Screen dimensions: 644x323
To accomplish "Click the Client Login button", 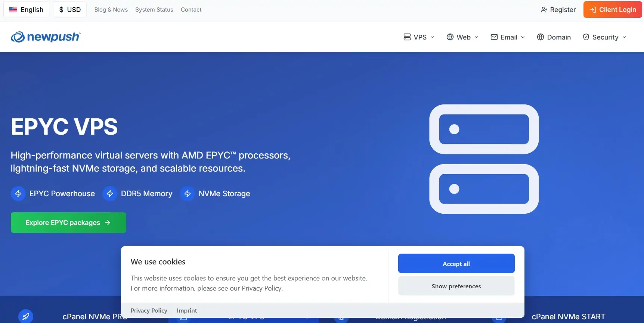I will 613,10.
